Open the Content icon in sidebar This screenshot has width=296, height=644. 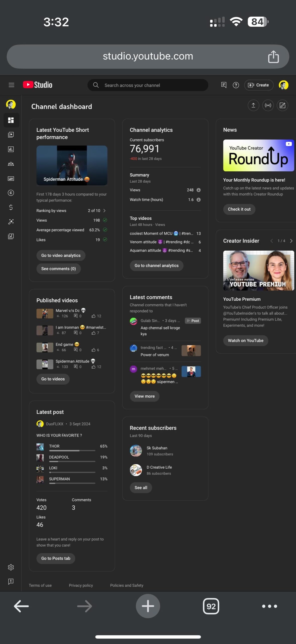pos(11,135)
